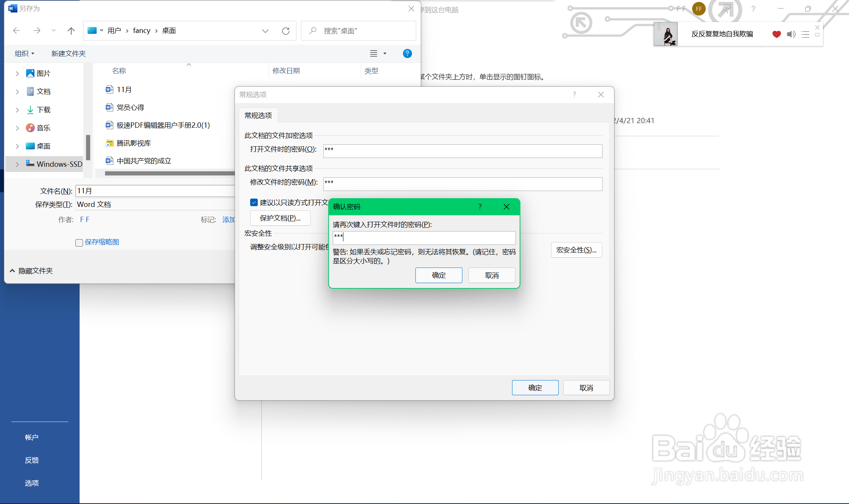Image resolution: width=849 pixels, height=504 pixels.
Task: Select 中国共产党的成立 document icon
Action: [x=110, y=161]
